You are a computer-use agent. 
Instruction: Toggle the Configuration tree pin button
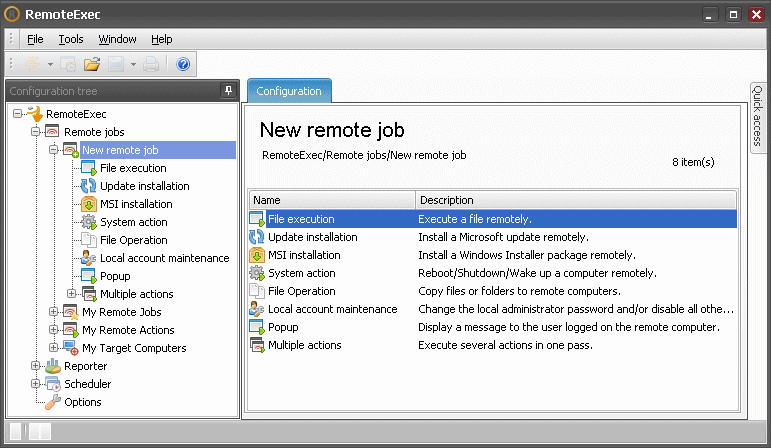(228, 90)
